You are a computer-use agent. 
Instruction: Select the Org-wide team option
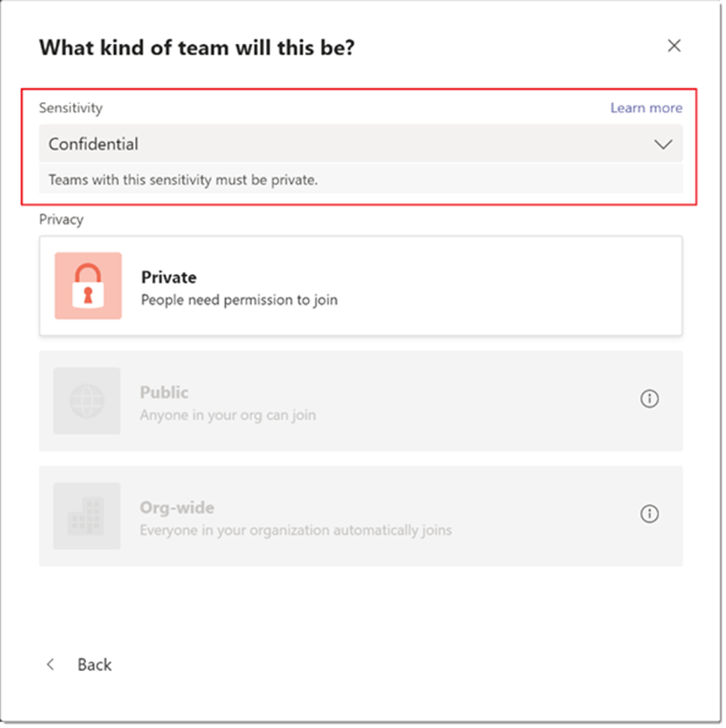point(362,517)
